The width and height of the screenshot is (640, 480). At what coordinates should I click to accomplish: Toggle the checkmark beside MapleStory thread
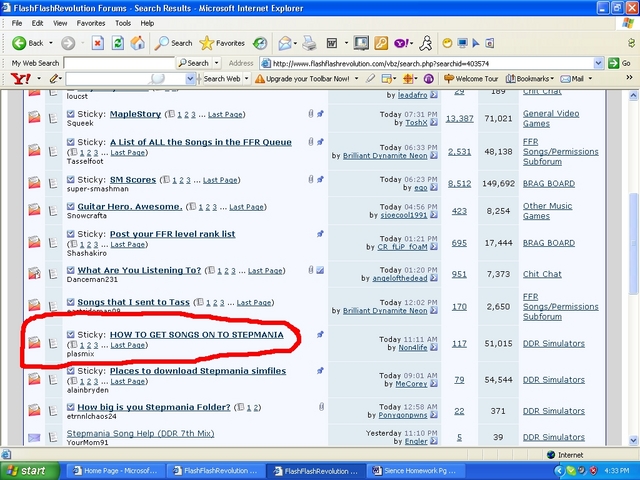pos(71,114)
